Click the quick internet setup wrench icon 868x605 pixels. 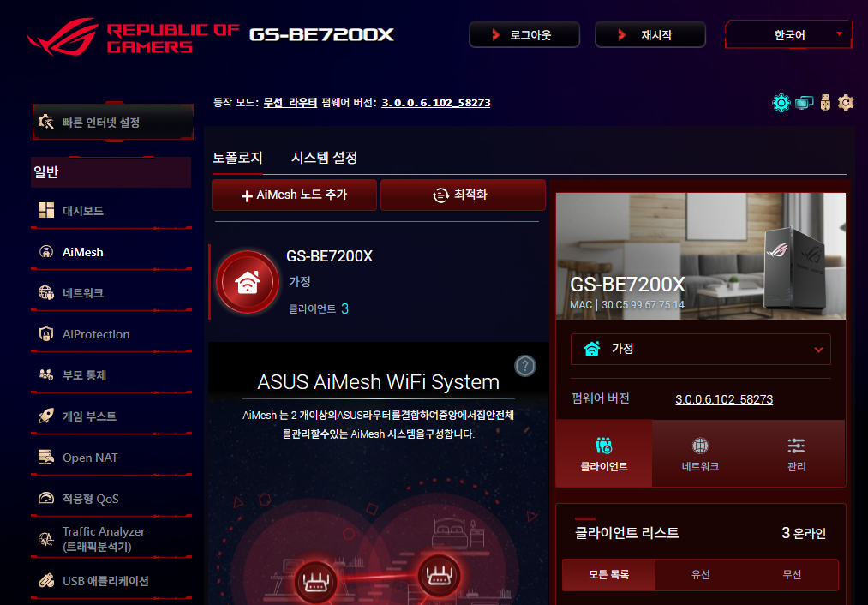(x=46, y=122)
